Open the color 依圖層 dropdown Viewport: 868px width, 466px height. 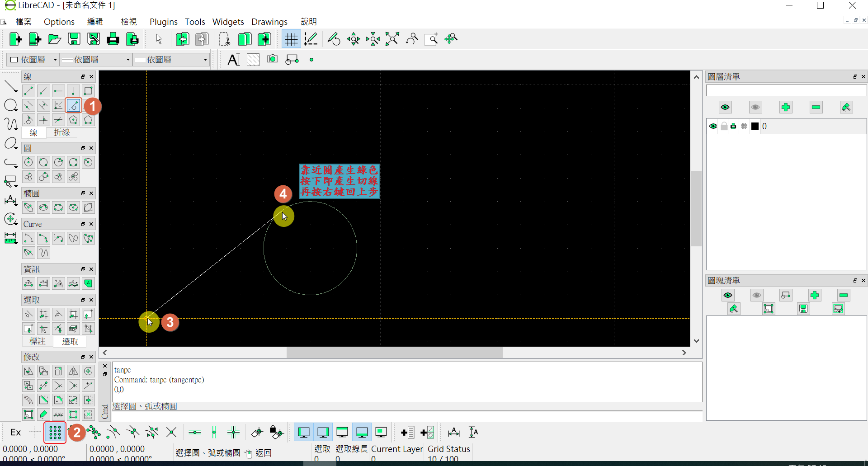coord(33,60)
